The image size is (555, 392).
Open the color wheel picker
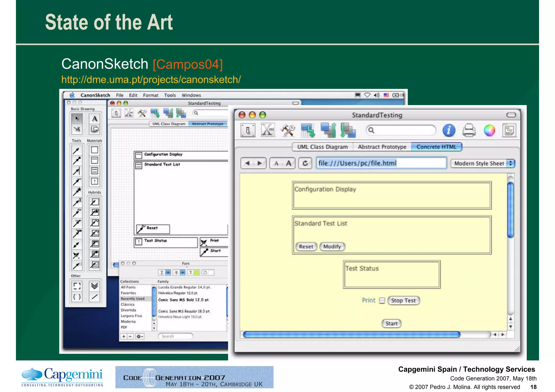[489, 131]
